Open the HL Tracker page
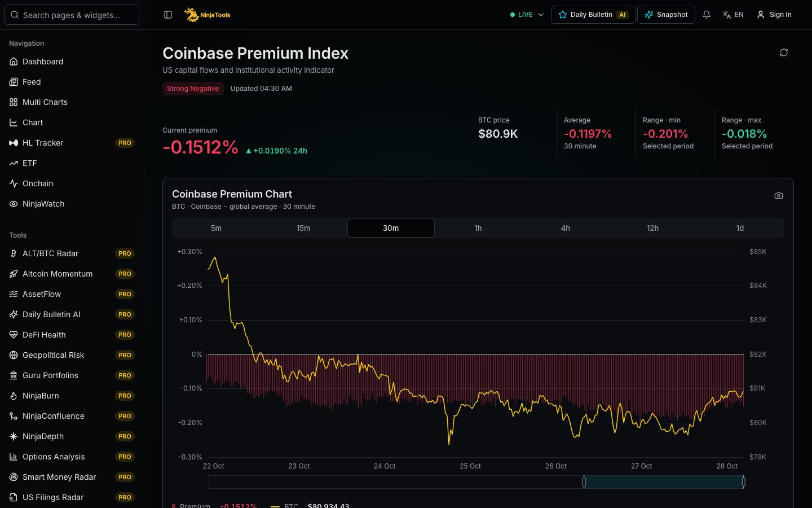The image size is (812, 508). 72,143
